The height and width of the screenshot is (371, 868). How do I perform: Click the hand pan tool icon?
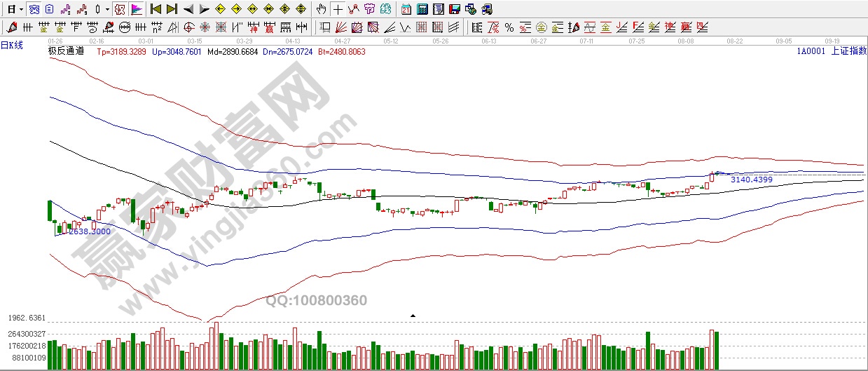click(321, 9)
